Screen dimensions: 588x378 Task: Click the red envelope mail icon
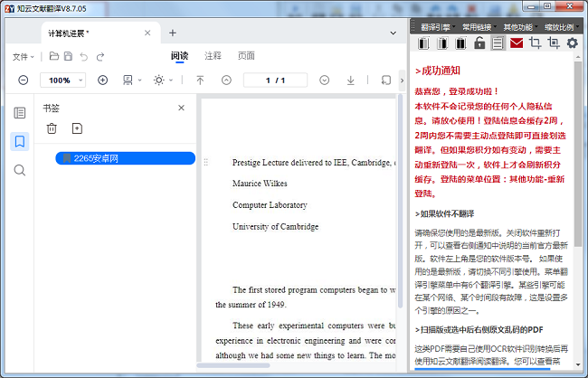click(517, 43)
